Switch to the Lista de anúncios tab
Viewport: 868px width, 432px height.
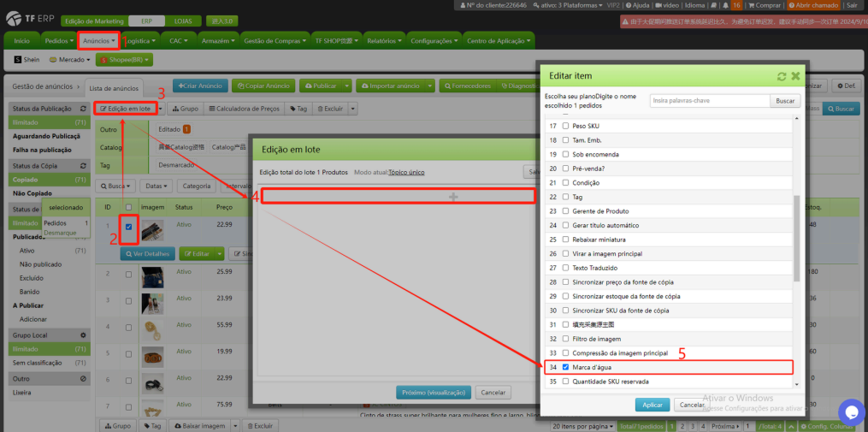coord(114,88)
